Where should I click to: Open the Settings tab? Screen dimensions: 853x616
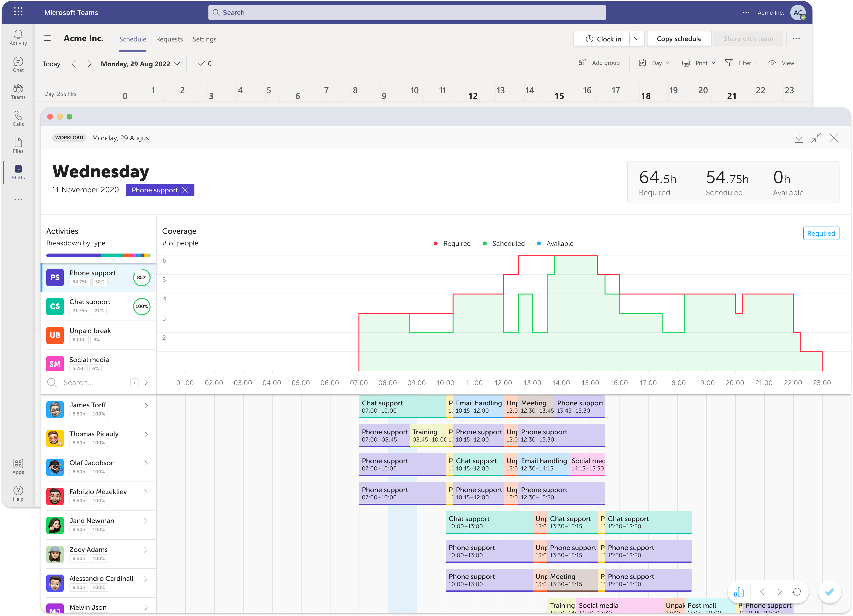point(204,39)
